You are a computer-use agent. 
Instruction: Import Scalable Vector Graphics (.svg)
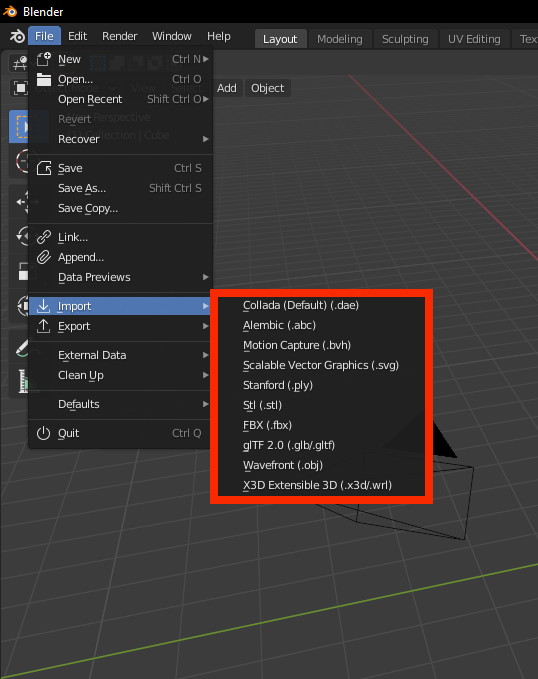tap(321, 365)
